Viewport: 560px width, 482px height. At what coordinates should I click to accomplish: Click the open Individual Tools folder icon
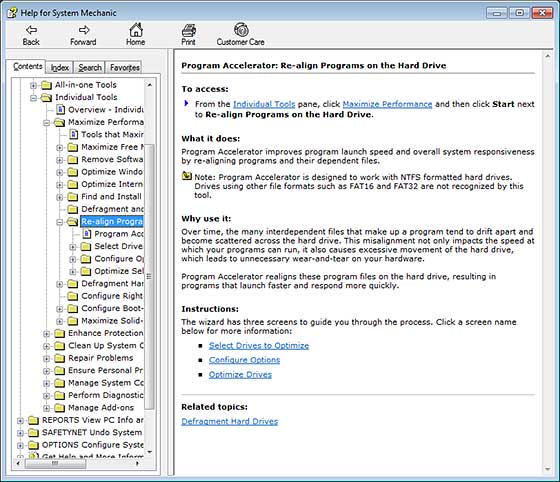[46, 97]
